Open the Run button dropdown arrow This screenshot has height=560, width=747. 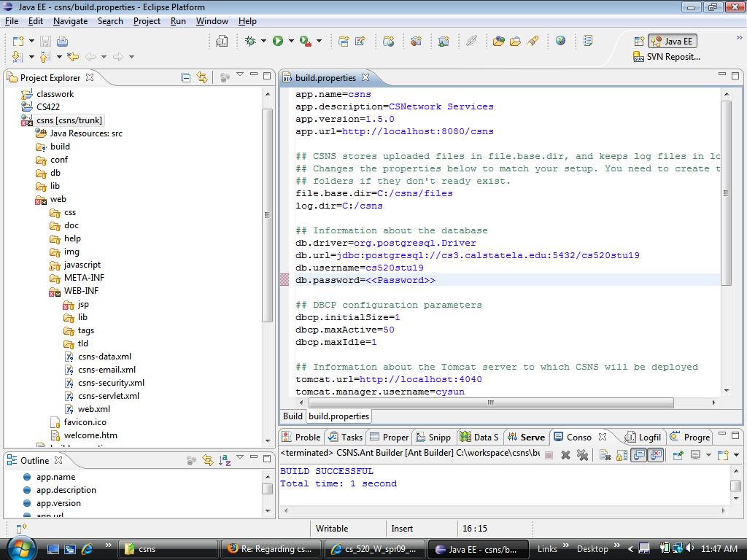(291, 42)
